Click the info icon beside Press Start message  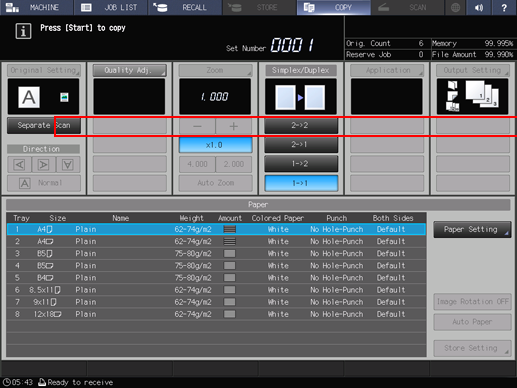coord(23,31)
